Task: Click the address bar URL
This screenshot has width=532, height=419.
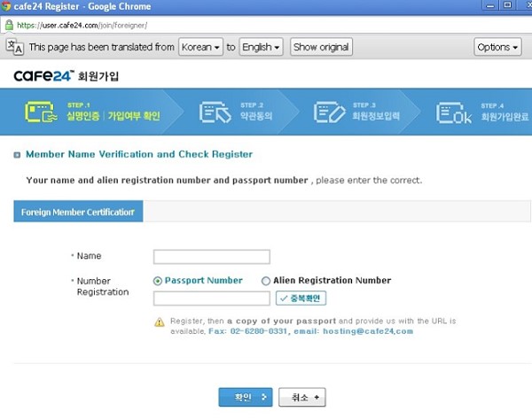Action: (82, 26)
